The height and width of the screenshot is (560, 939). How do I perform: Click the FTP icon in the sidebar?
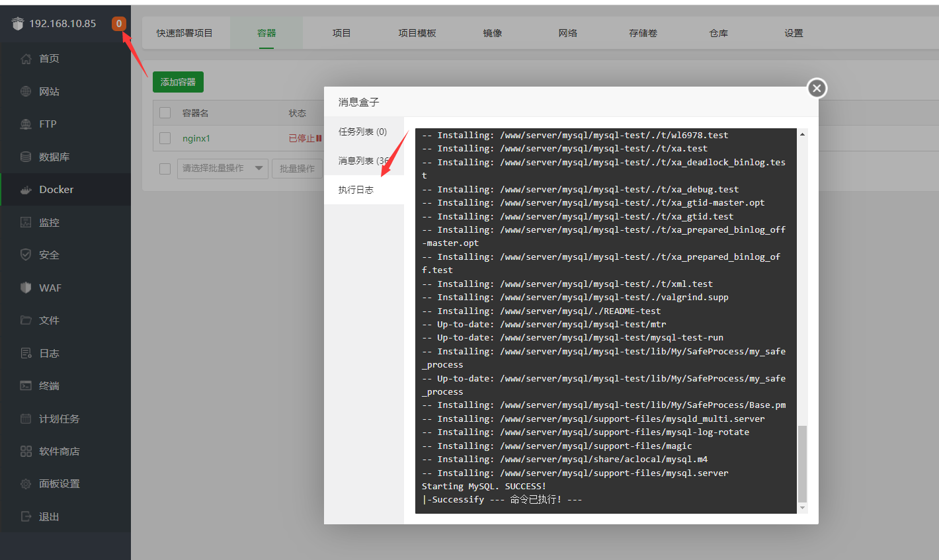[26, 124]
